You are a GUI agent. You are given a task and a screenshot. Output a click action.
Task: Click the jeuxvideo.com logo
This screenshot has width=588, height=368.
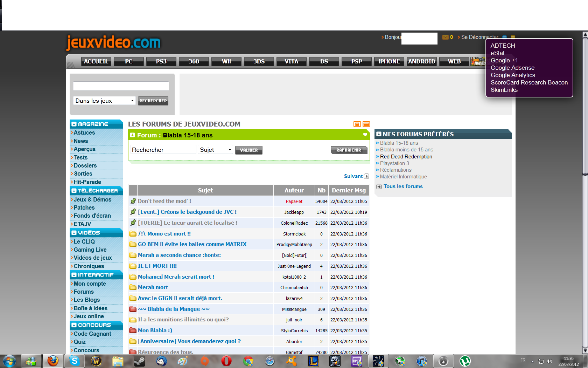[x=113, y=43]
